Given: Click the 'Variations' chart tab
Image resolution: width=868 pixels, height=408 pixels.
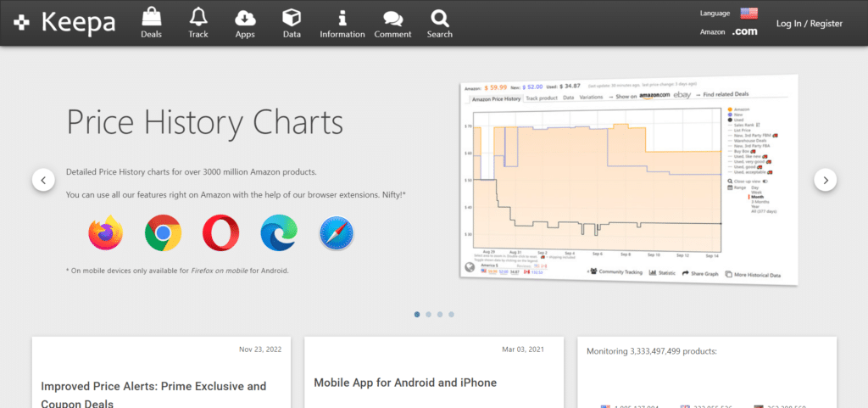Looking at the screenshot, I should 591,98.
